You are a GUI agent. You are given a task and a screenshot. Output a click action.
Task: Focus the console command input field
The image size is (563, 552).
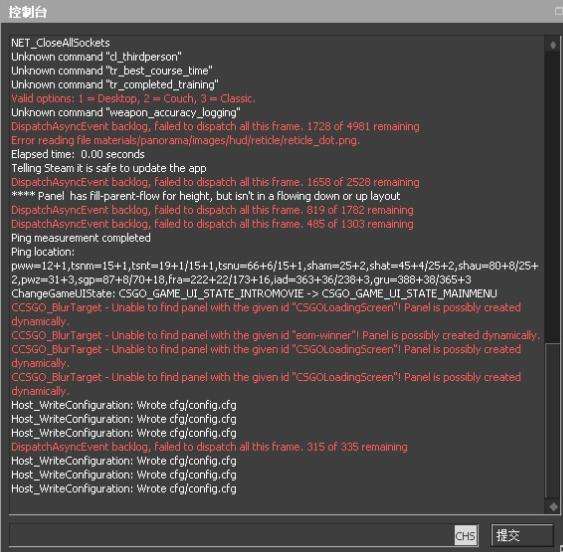click(x=230, y=535)
